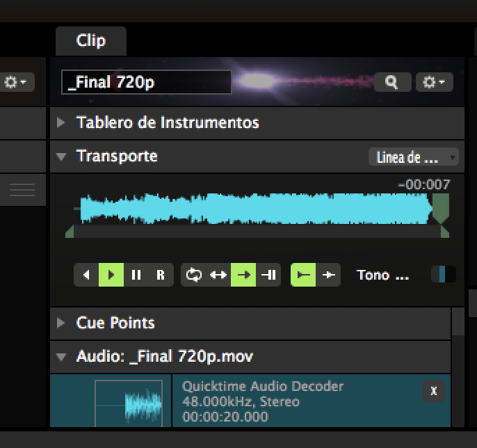Toggle the second playhead continue option
The height and width of the screenshot is (448, 477).
329,275
